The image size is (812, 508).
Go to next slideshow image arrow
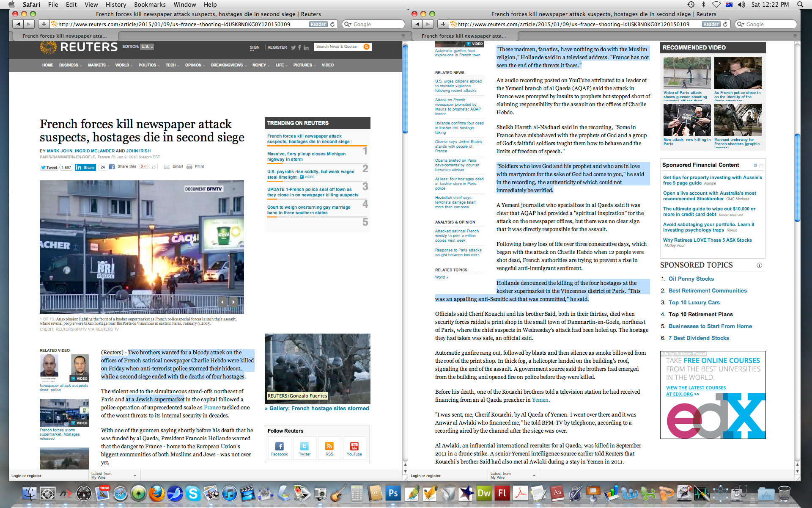point(233,302)
